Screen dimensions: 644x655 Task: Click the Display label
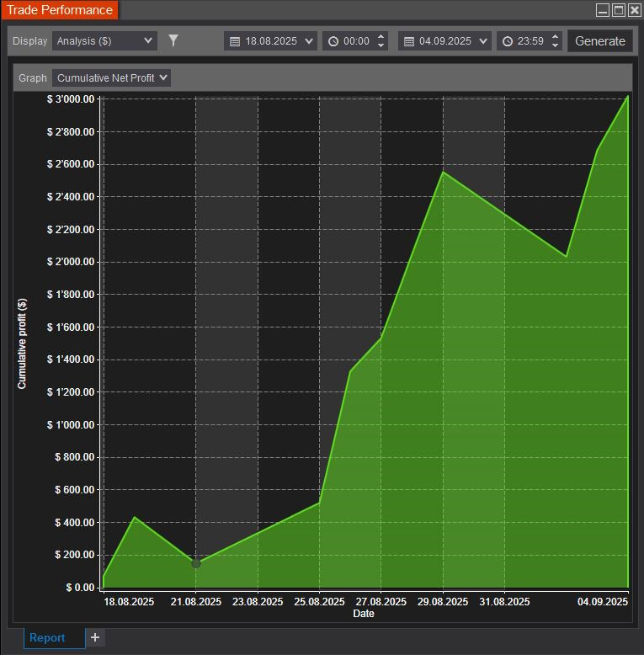(30, 41)
